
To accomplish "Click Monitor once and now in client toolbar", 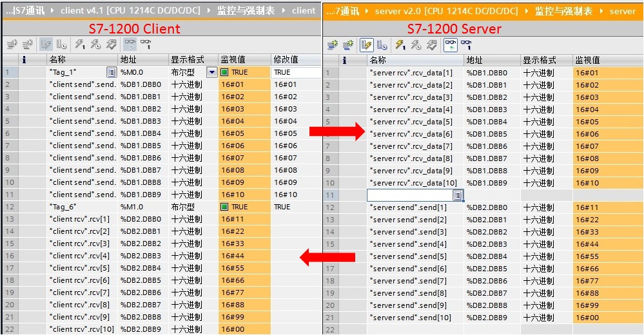I will point(146,44).
